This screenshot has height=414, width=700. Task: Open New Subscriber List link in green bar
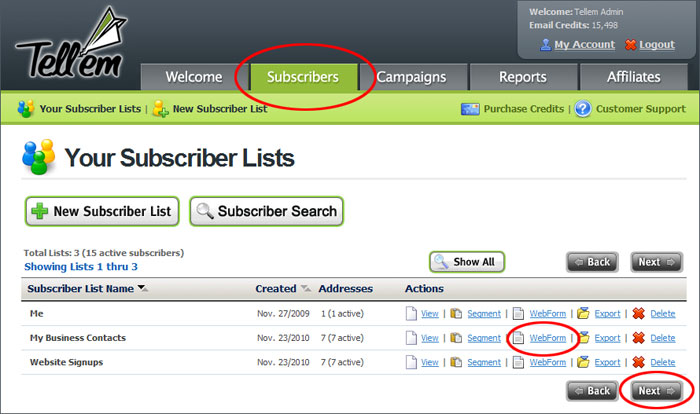point(220,109)
